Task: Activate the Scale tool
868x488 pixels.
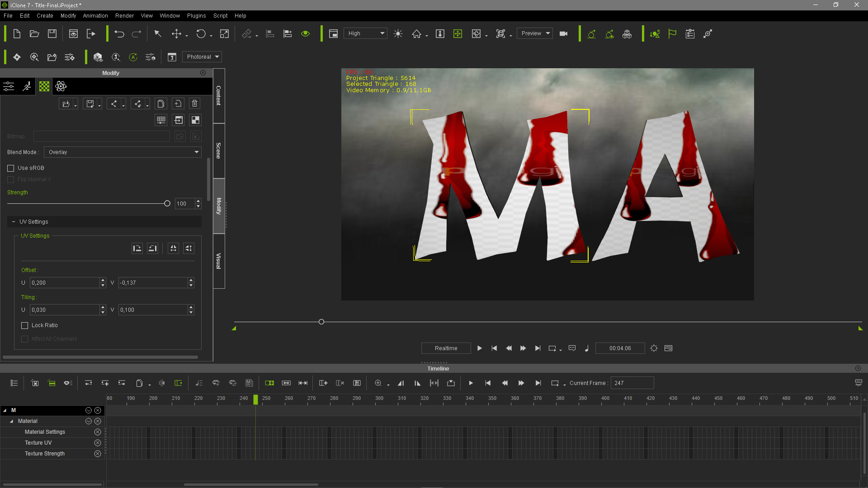Action: coord(224,33)
